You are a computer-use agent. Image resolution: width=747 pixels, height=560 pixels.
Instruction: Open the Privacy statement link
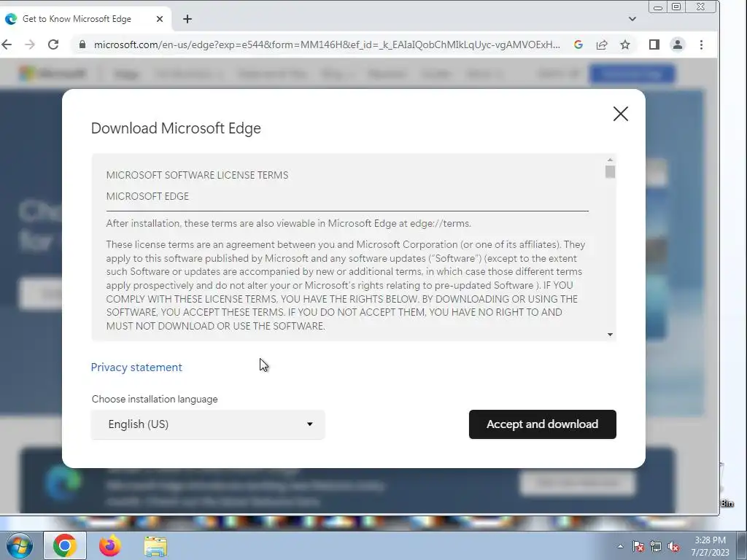(x=136, y=367)
